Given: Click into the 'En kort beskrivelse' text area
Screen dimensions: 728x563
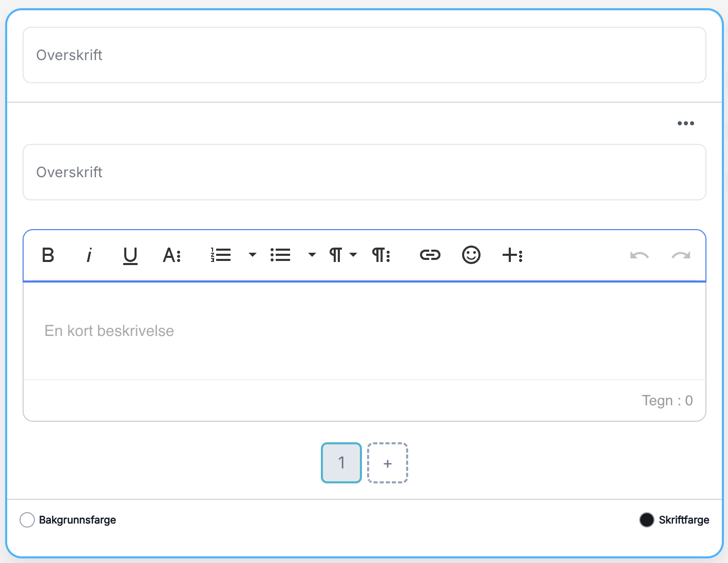Looking at the screenshot, I should [365, 331].
